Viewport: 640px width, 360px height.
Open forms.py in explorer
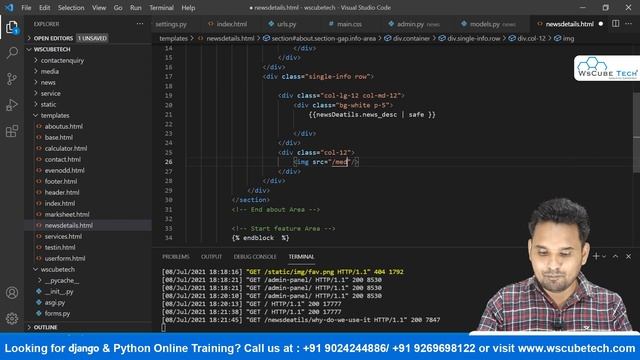pyautogui.click(x=88, y=313)
